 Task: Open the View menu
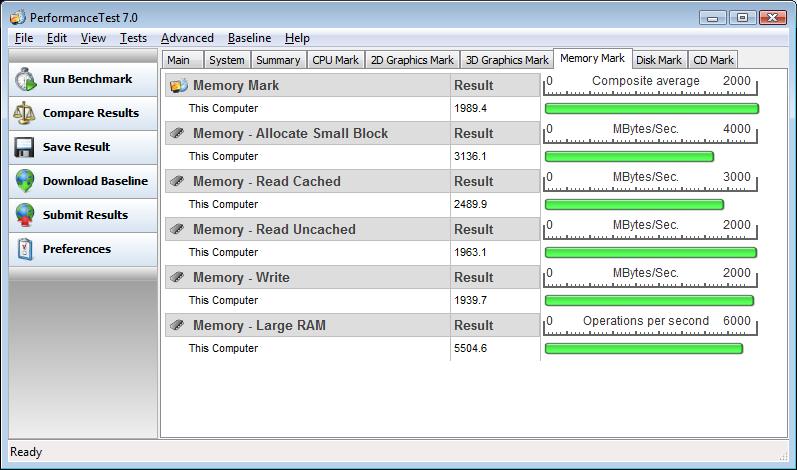[93, 38]
